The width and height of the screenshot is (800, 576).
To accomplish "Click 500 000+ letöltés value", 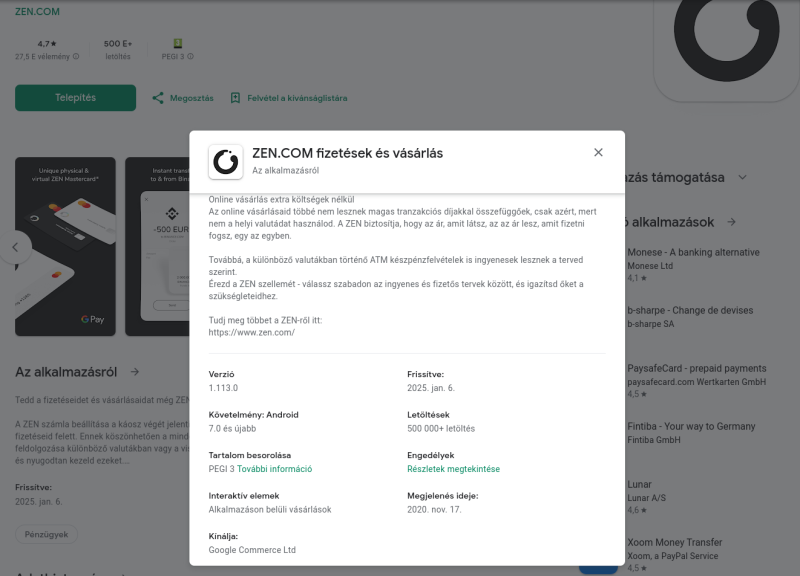I will (x=441, y=429).
